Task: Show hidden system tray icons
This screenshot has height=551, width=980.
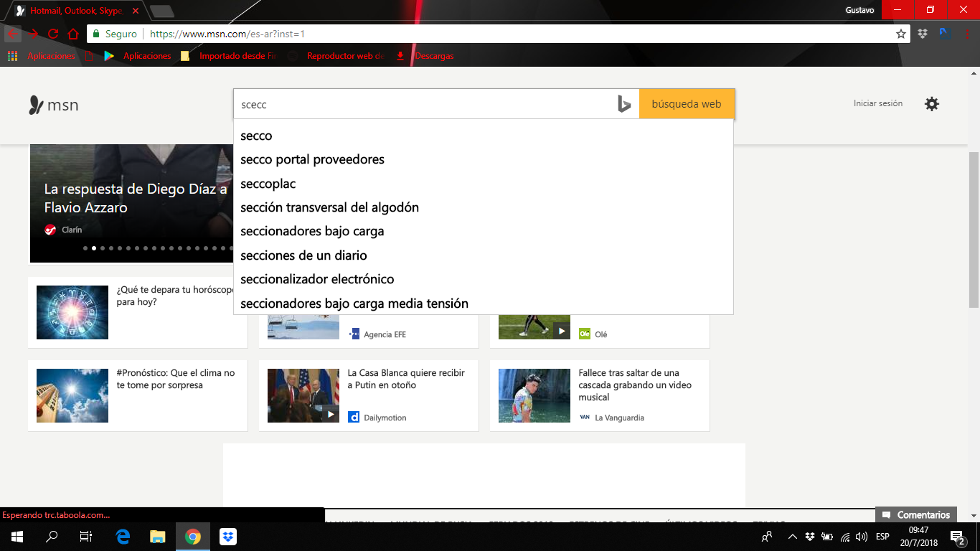Action: point(792,537)
